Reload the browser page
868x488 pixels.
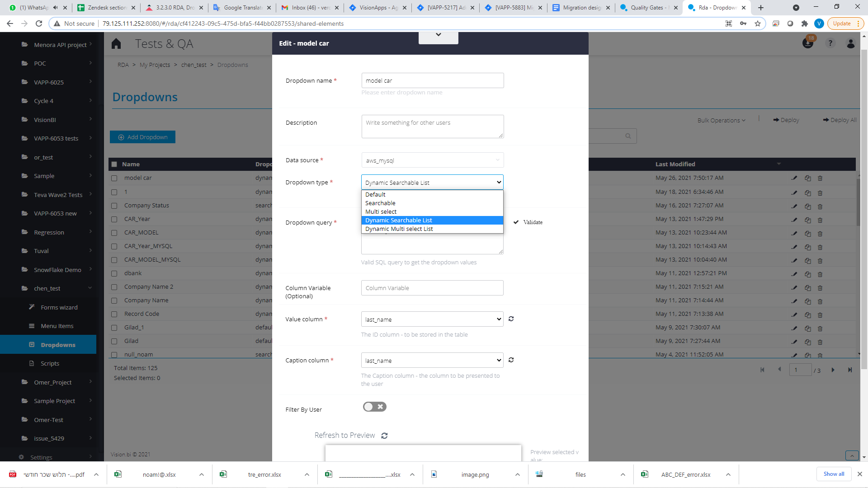click(x=39, y=23)
